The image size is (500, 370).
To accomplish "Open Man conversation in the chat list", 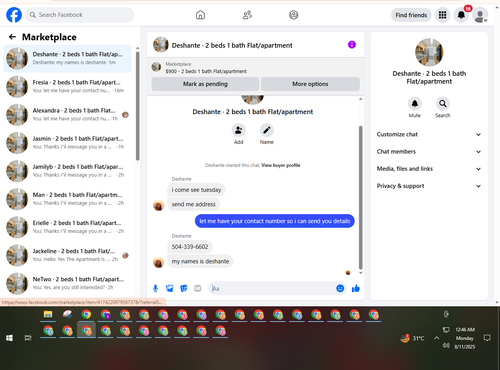I will coord(67,199).
